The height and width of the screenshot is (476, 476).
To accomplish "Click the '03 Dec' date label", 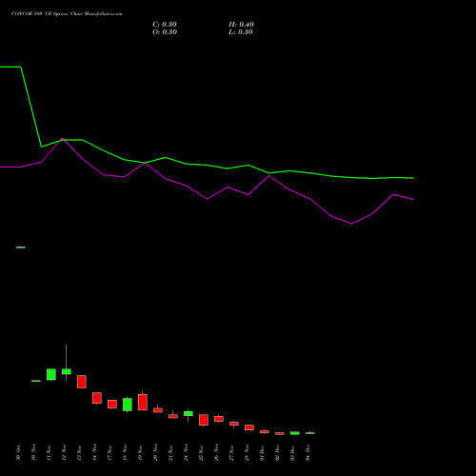I will [292, 453].
